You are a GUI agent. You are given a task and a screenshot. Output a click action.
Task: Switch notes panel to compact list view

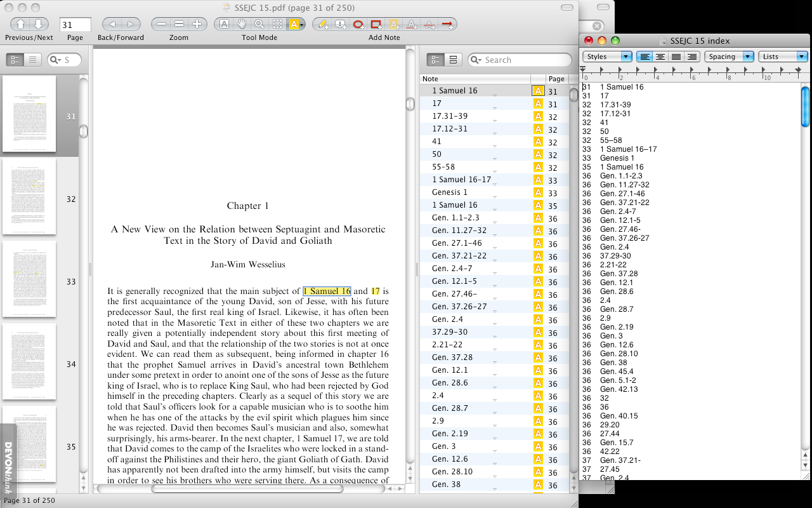tap(452, 58)
